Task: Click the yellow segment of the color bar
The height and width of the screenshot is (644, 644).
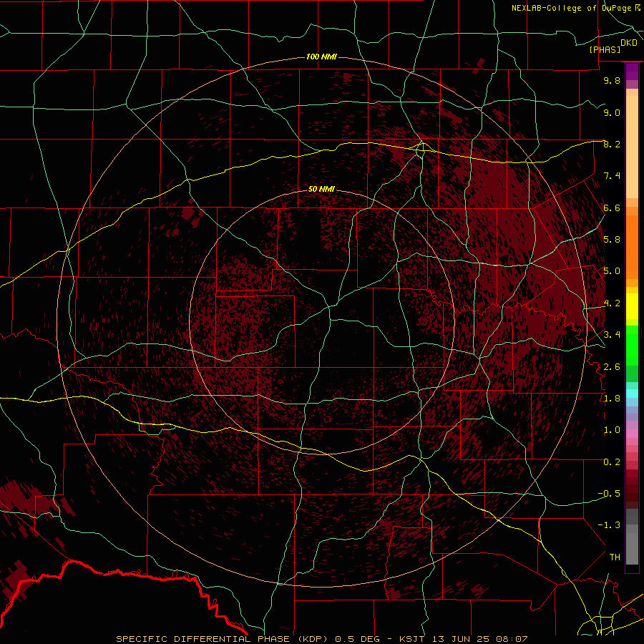Action: (x=632, y=306)
